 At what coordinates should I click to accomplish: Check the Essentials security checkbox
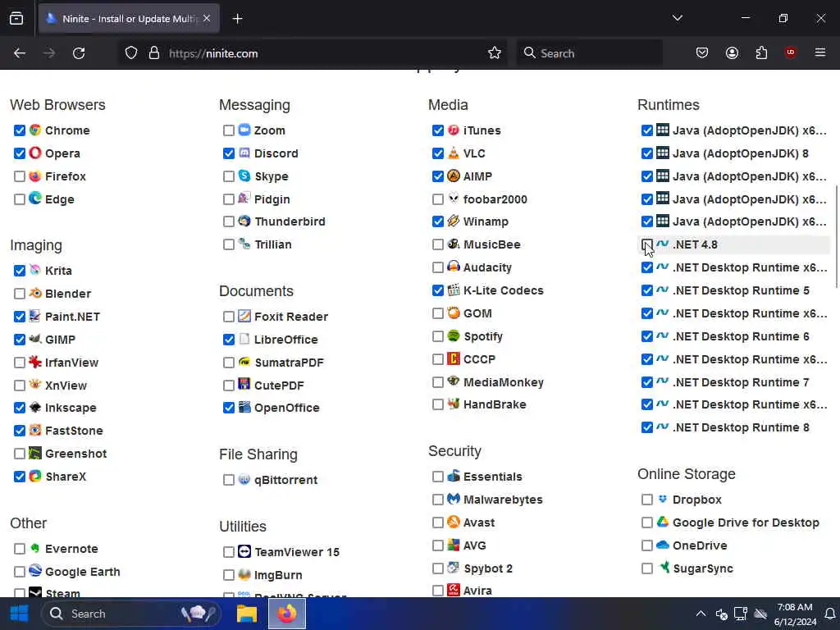(x=438, y=477)
